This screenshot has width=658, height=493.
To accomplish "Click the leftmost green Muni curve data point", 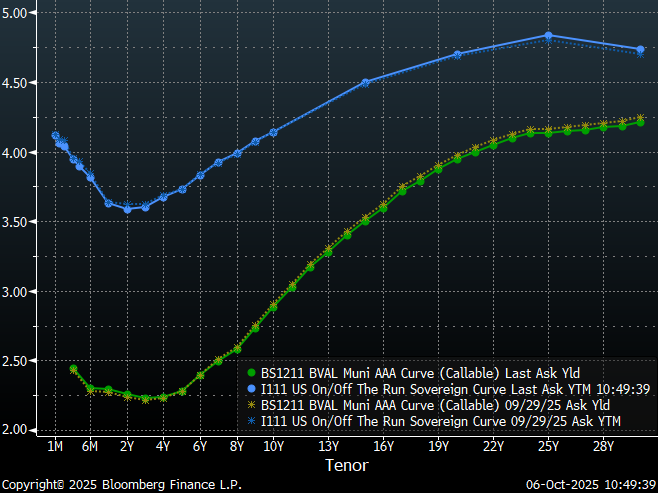I will 73,369.
